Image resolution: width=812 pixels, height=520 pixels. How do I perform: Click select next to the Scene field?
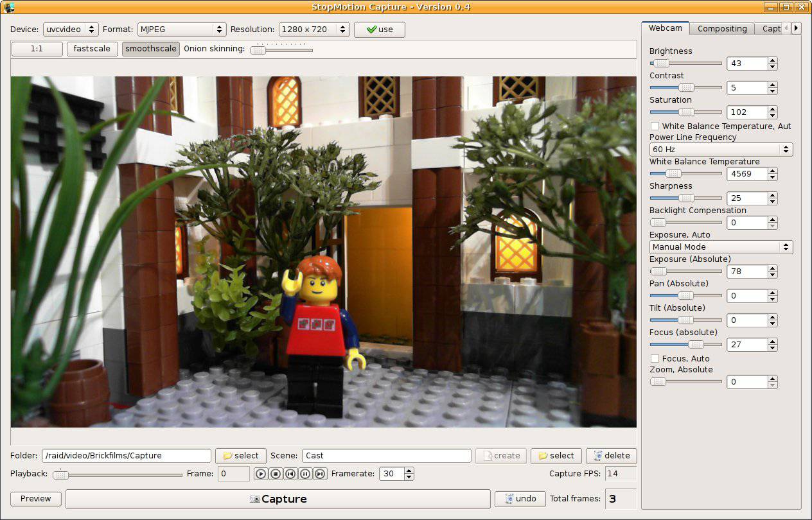click(556, 456)
